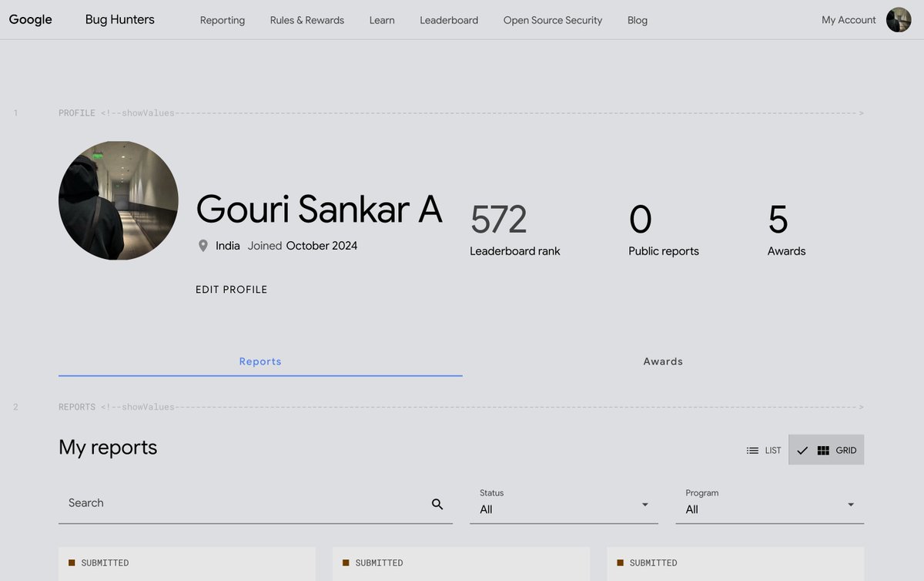
Task: Go to Bug Hunters home
Action: 119,19
